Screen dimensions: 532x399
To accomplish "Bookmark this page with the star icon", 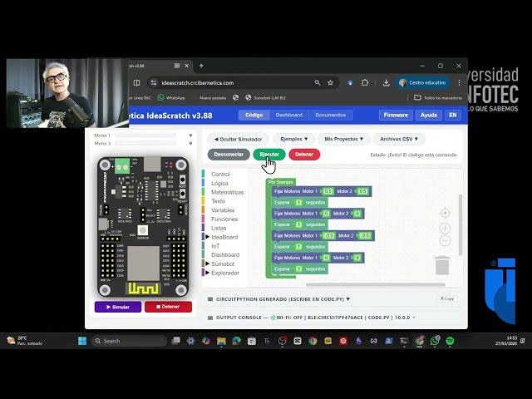I will (330, 83).
